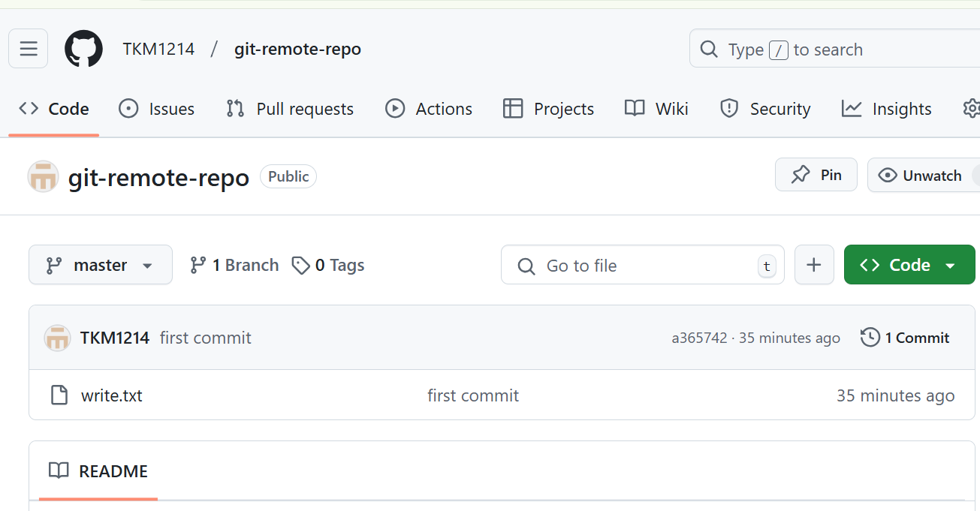Image resolution: width=980 pixels, height=511 pixels.
Task: Click the GitHub Octocat logo
Action: [83, 49]
